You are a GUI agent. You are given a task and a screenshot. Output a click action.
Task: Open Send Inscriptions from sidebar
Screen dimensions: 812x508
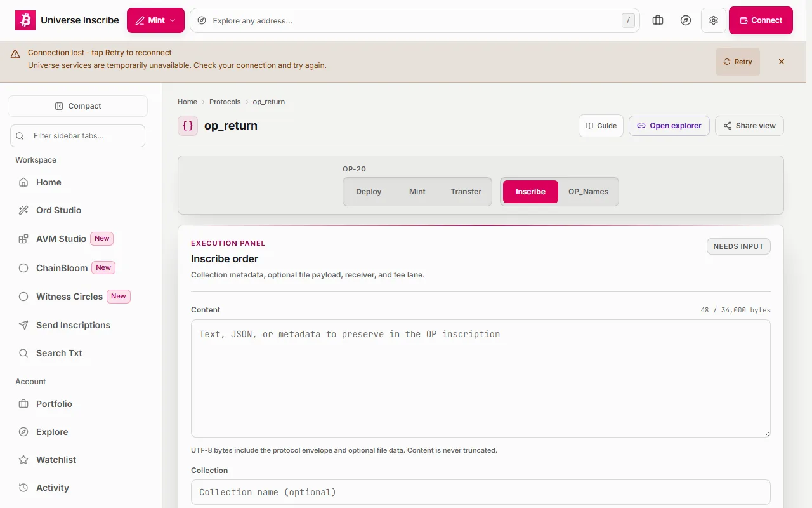(x=77, y=325)
